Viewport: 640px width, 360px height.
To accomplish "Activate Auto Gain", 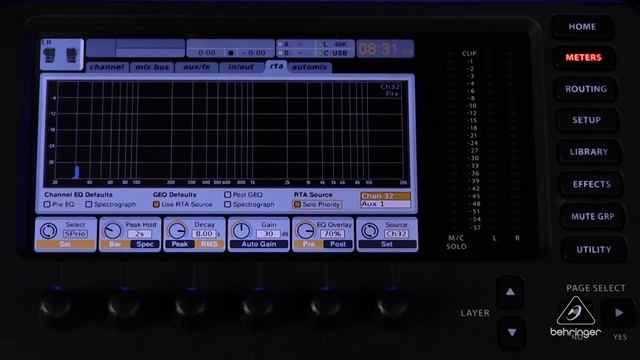I will [259, 244].
